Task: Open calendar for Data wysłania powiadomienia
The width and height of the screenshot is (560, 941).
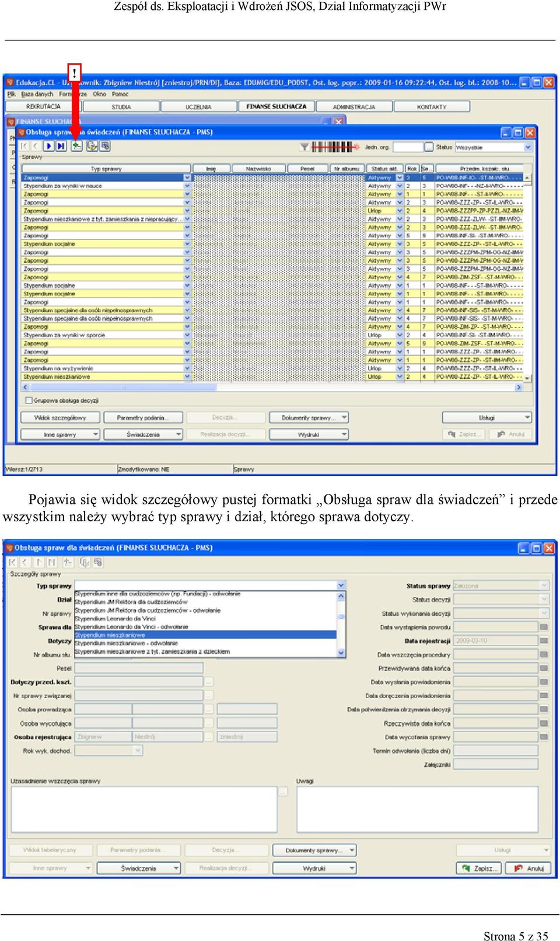Action: click(544, 682)
